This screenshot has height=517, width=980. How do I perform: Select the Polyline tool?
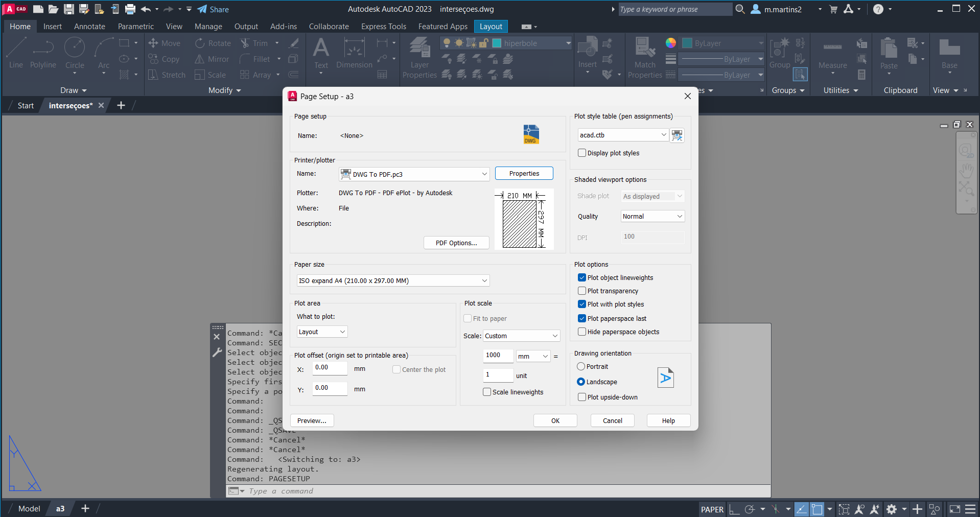point(43,53)
